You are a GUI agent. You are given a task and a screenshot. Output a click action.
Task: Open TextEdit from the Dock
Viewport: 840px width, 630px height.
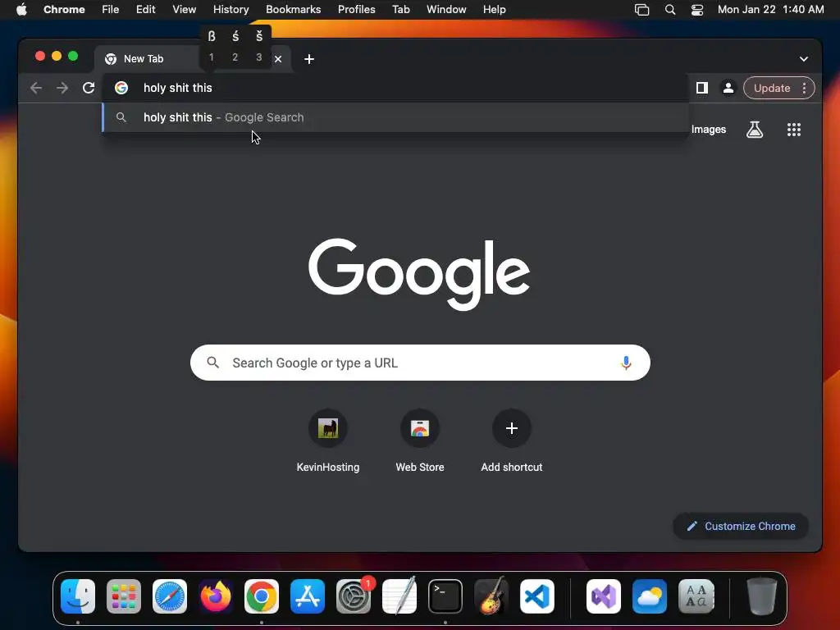tap(399, 596)
